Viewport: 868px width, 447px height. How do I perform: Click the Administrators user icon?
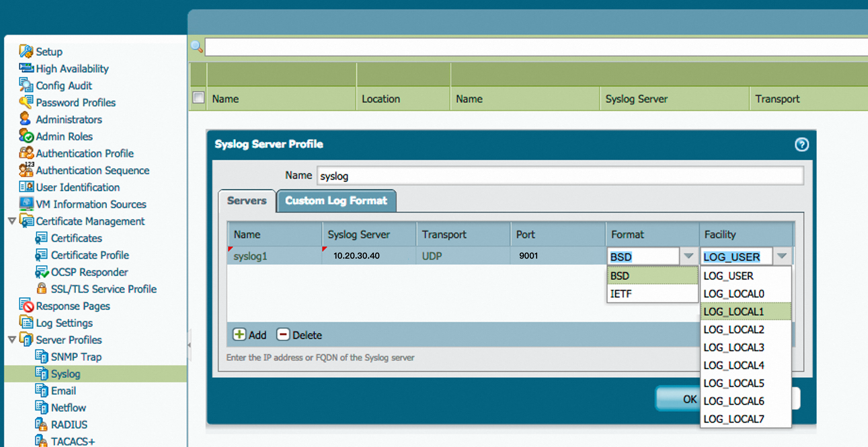tap(25, 119)
